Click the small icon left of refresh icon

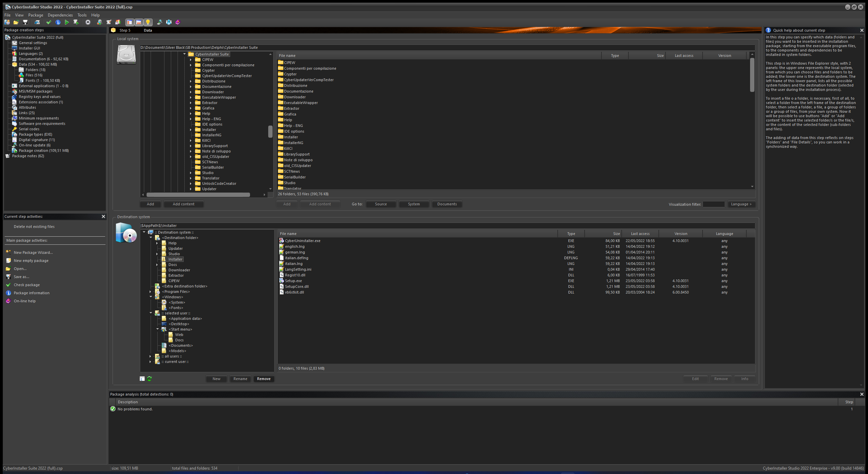[x=142, y=379]
